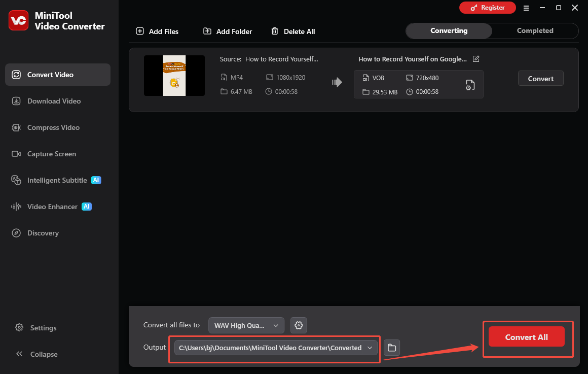
Task: Open conversion settings gear beside format dropdown
Action: point(299,325)
